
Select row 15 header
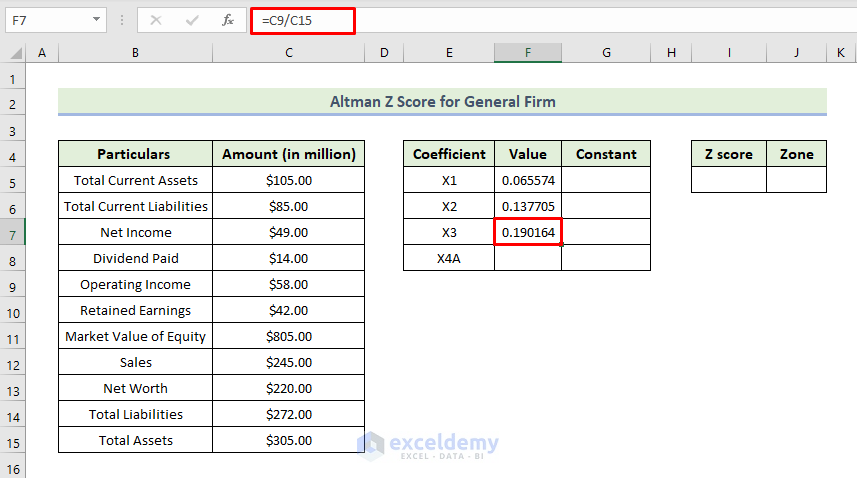(12, 440)
